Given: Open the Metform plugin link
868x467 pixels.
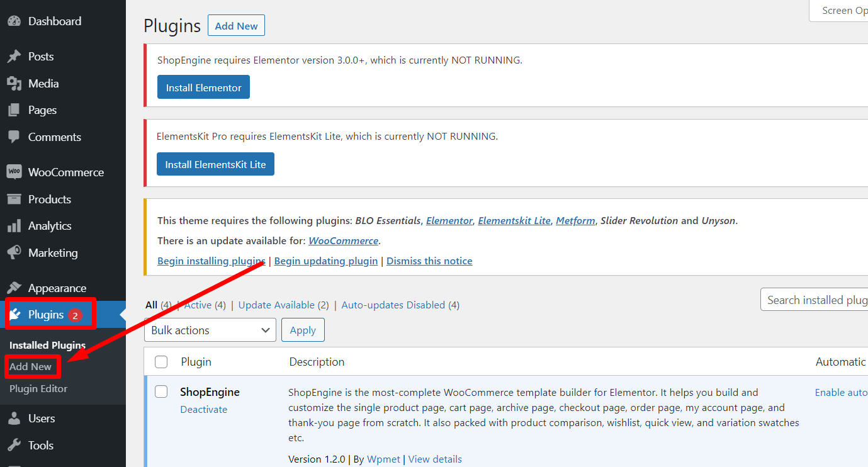Looking at the screenshot, I should point(575,221).
